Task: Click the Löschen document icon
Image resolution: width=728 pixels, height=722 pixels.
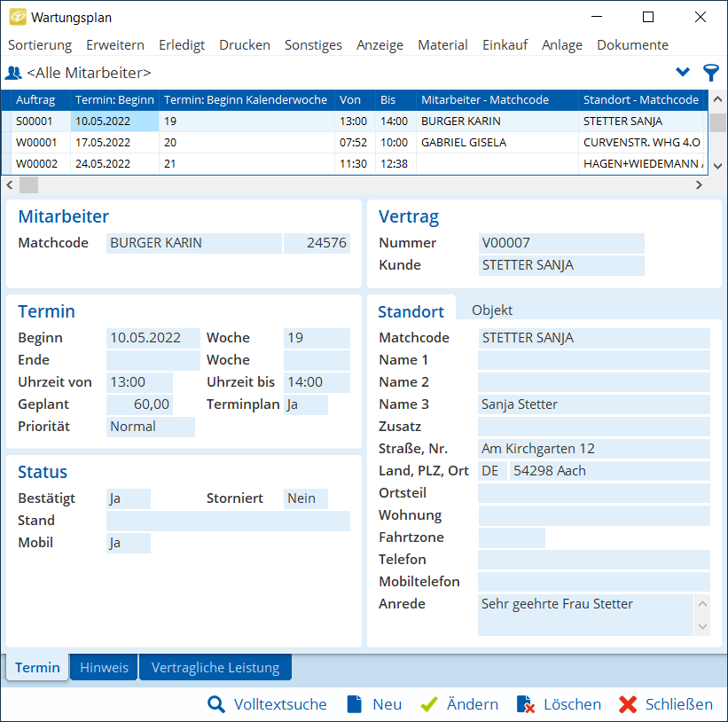Action: click(525, 704)
